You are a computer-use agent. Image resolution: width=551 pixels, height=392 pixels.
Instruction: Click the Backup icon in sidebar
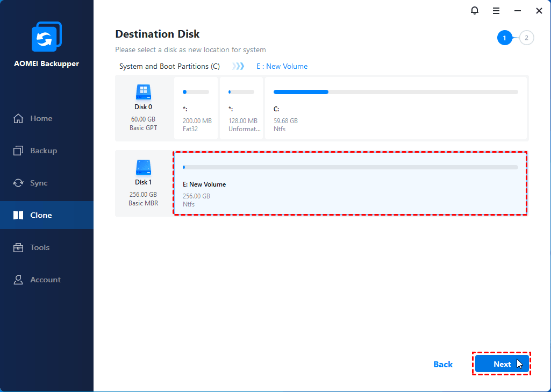[x=18, y=151]
